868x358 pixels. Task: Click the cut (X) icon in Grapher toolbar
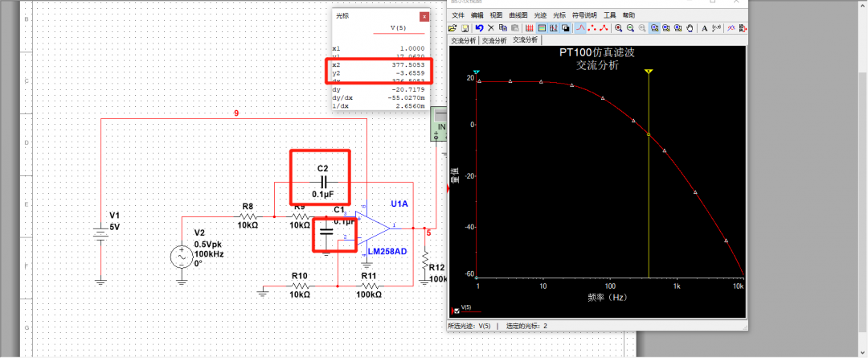(491, 27)
